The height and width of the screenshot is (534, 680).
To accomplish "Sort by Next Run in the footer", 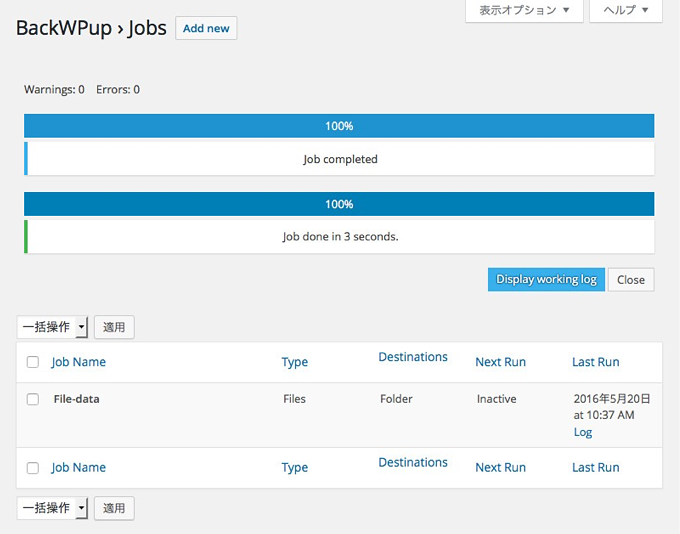I will click(x=500, y=468).
